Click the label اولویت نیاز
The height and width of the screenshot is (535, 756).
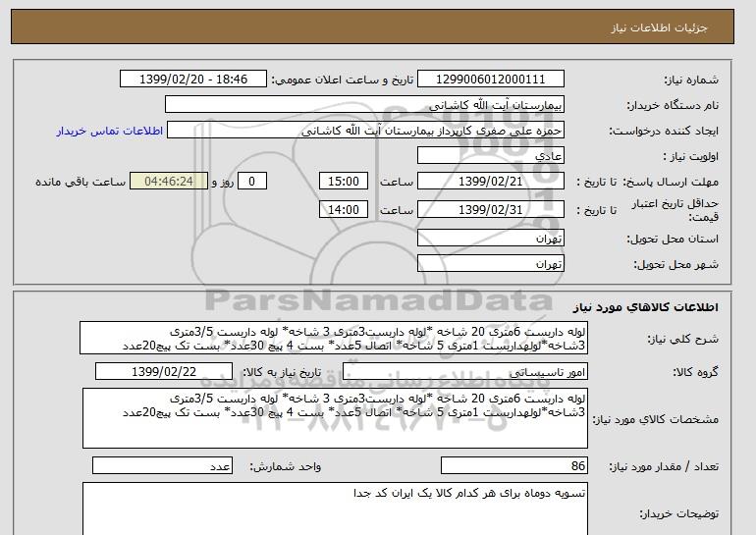(x=690, y=156)
